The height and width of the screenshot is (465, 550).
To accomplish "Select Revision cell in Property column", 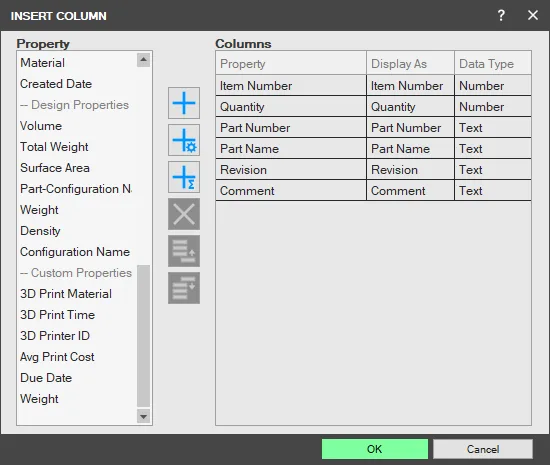I will [291, 170].
